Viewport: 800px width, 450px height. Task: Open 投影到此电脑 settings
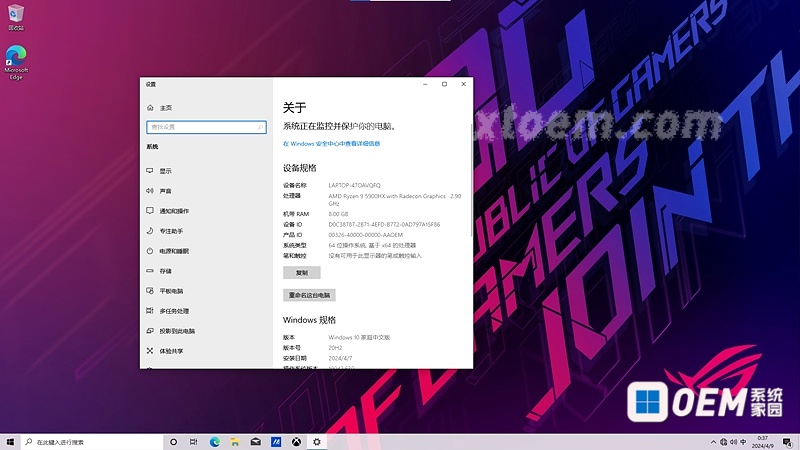[170, 331]
